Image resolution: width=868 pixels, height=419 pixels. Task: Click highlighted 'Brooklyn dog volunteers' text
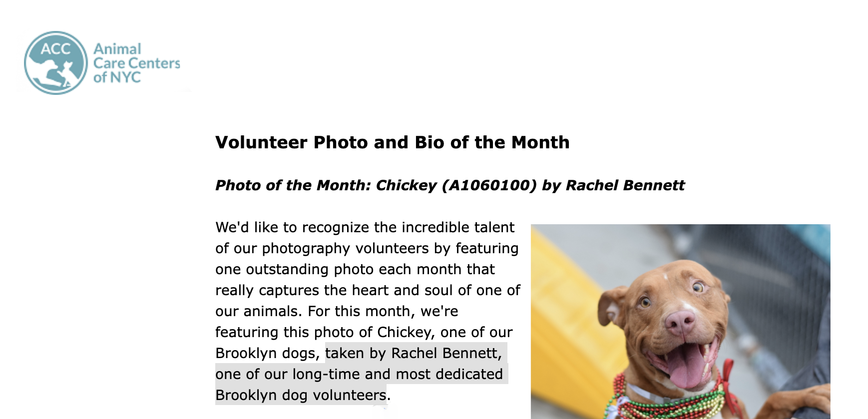(301, 395)
